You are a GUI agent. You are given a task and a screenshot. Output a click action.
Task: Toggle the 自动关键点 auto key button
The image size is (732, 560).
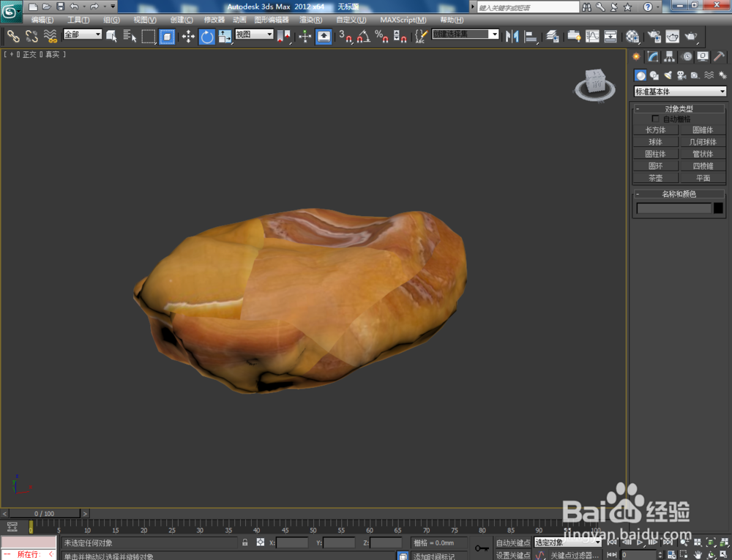click(513, 542)
